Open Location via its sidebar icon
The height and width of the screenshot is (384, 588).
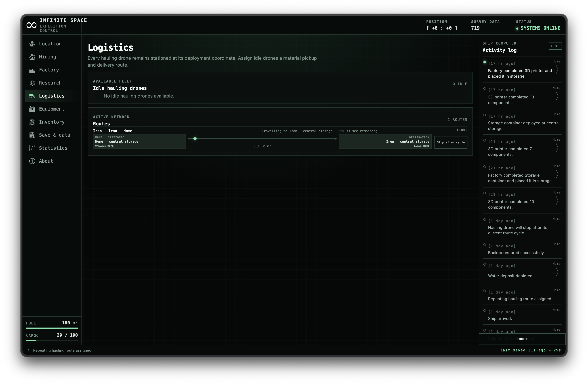point(32,44)
